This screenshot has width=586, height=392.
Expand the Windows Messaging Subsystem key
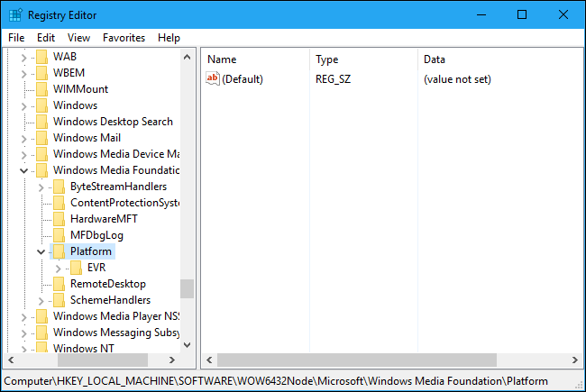point(24,333)
